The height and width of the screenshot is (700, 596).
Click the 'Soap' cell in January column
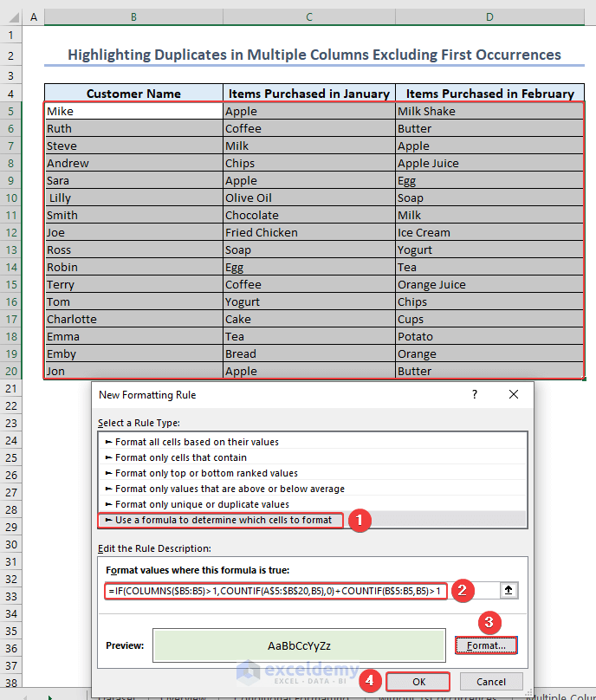point(309,250)
